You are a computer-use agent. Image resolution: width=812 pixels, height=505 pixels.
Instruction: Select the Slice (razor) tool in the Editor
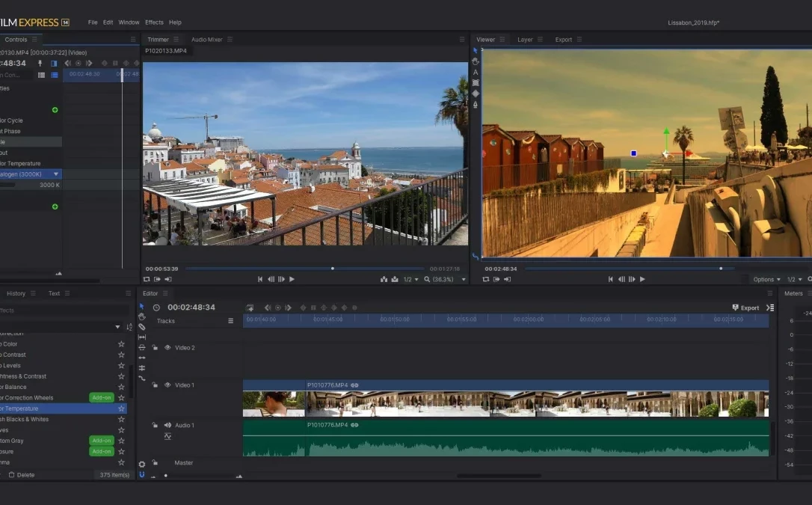(x=142, y=327)
